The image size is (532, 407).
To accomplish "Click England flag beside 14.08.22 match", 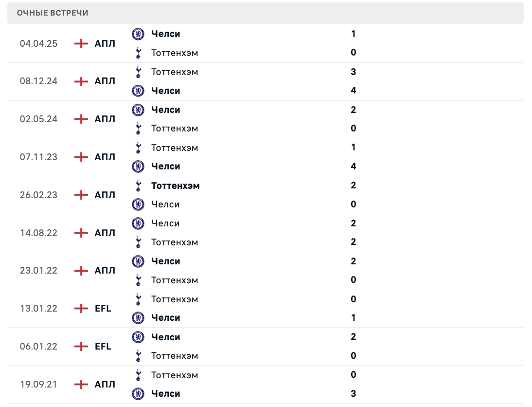I will pos(81,233).
